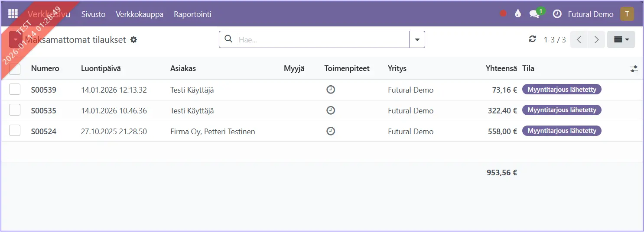Click the refresh icon beside the pager

click(533, 39)
